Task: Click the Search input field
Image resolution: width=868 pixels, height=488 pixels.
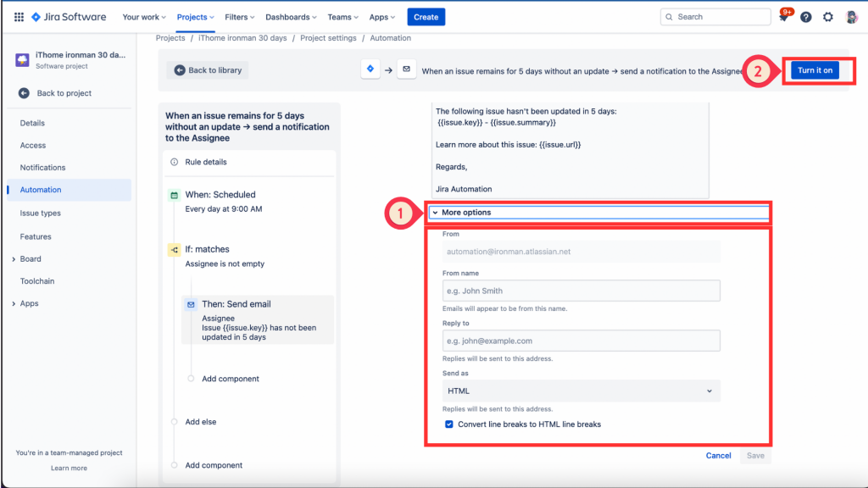Action: 715,17
